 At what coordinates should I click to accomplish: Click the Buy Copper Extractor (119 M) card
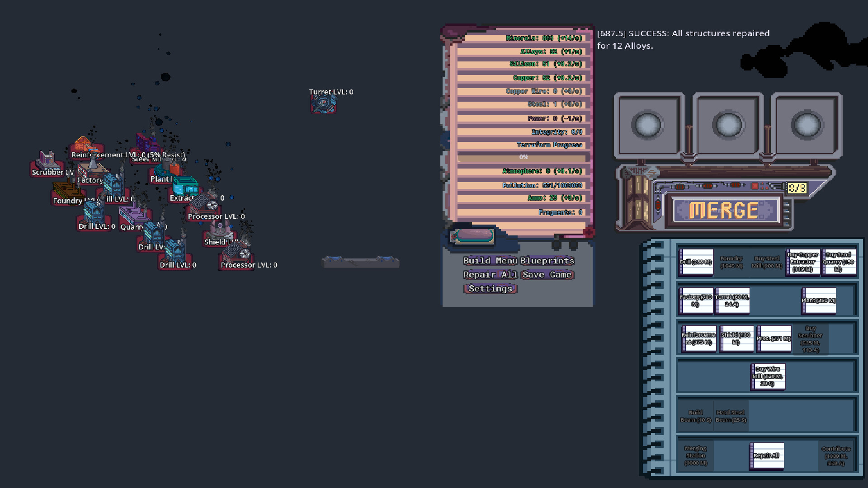803,262
